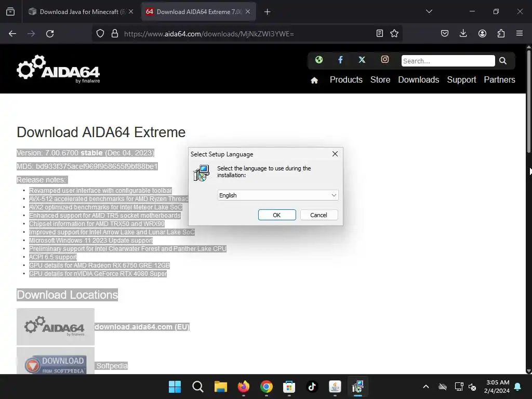532x399 pixels.
Task: Open Firefox account icon
Action: (482, 33)
